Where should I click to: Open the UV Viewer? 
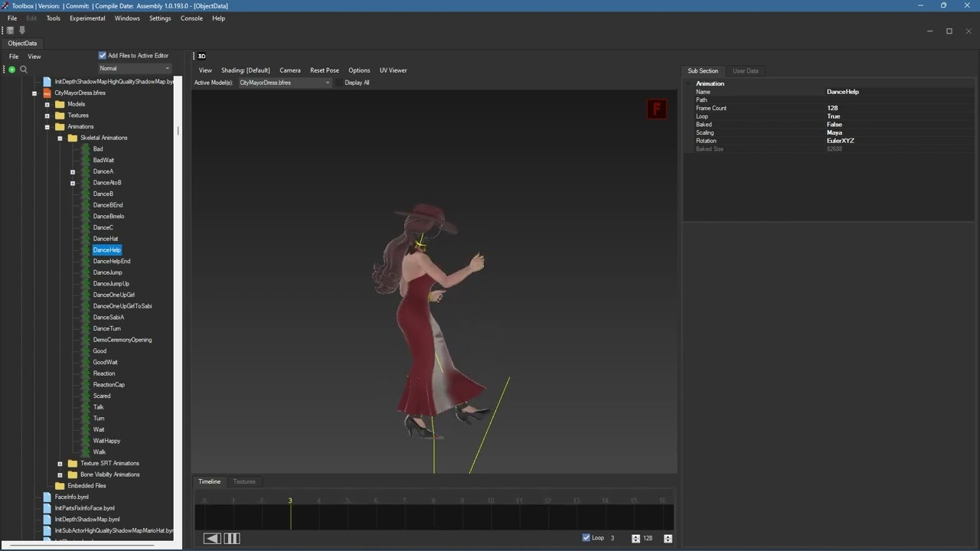[393, 70]
